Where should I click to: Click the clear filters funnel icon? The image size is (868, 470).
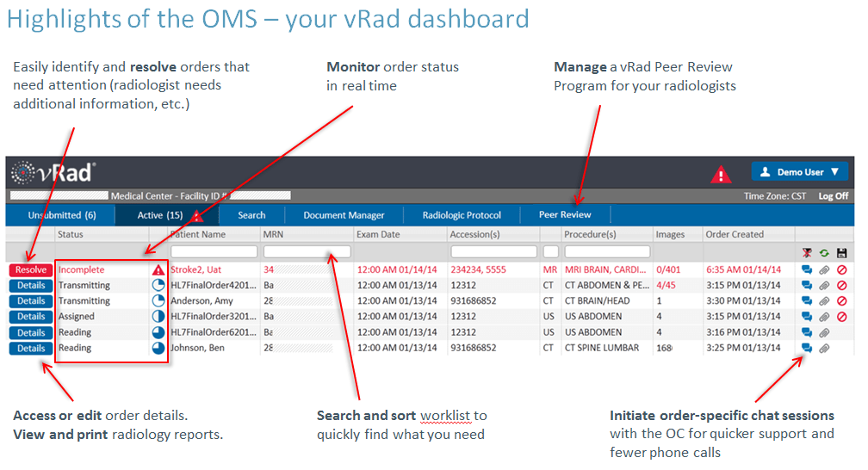[808, 252]
